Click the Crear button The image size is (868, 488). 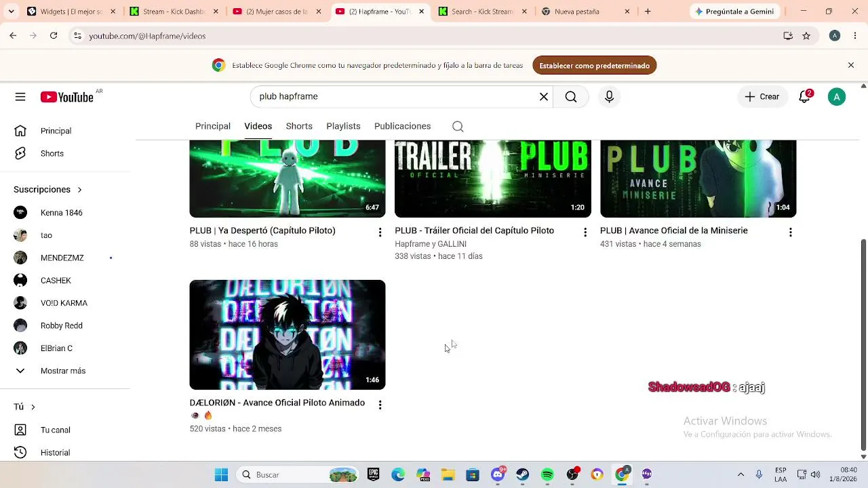(762, 97)
